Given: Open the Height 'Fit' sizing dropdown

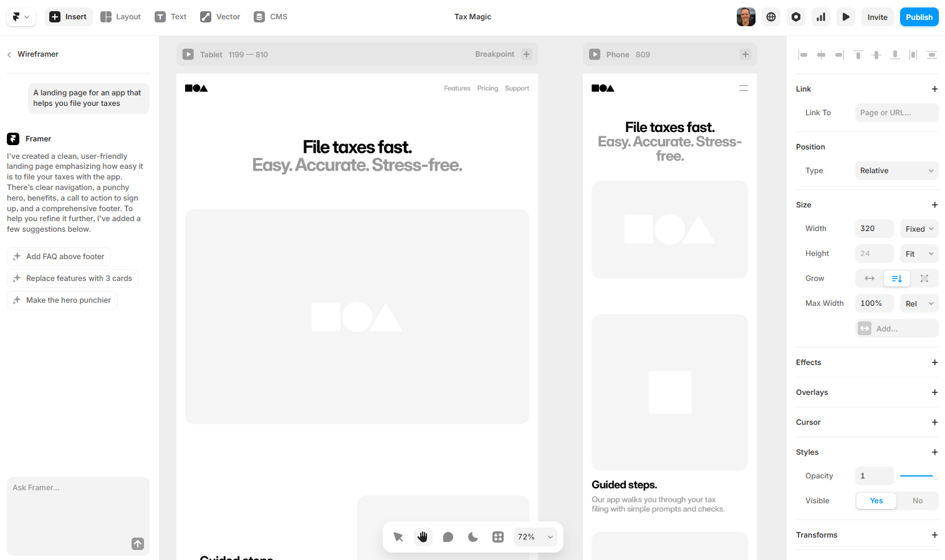Looking at the screenshot, I should coord(919,254).
